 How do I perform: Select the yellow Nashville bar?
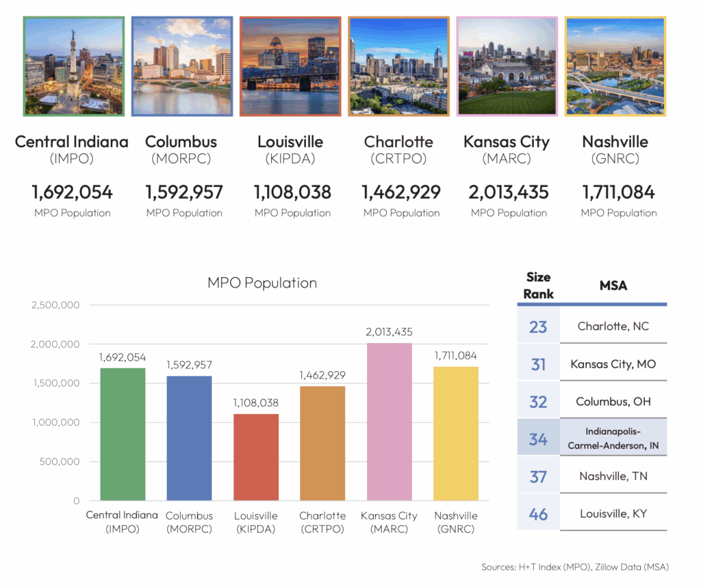(x=456, y=433)
